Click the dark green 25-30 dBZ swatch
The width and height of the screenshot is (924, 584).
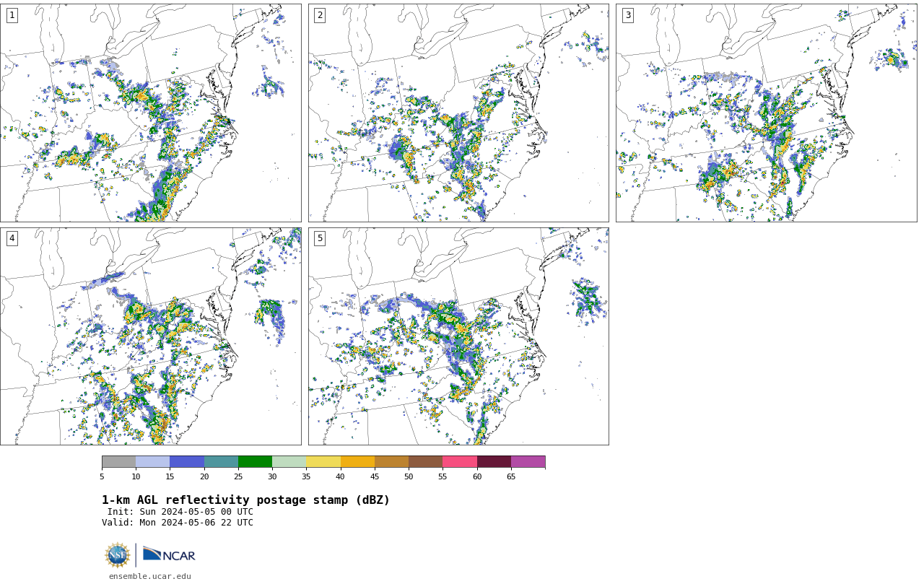point(255,462)
